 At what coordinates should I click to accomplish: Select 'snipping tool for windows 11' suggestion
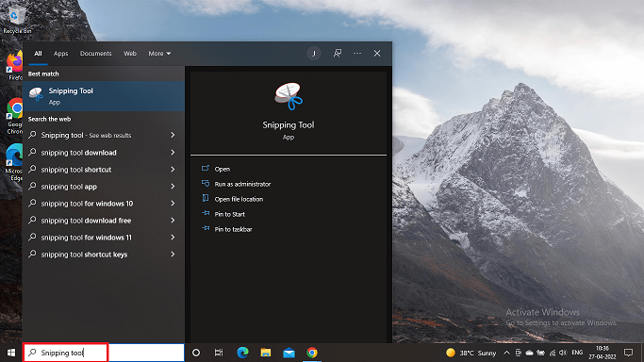point(104,238)
